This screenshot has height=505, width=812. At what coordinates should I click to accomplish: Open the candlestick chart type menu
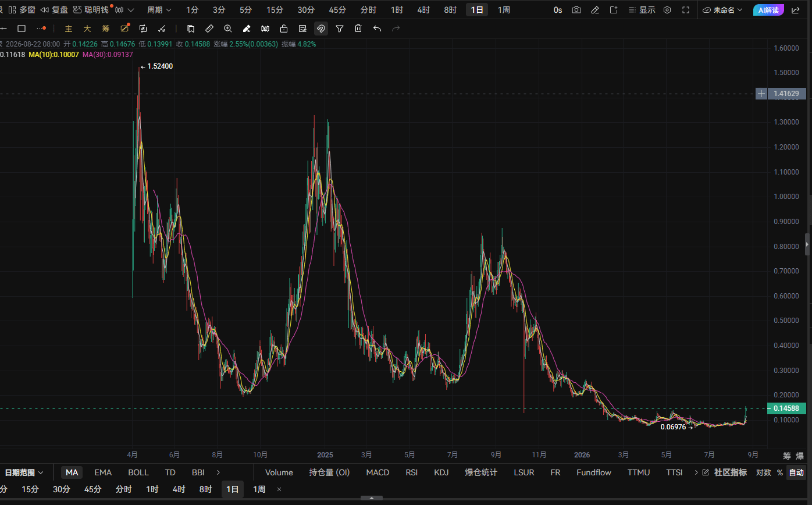click(x=124, y=10)
